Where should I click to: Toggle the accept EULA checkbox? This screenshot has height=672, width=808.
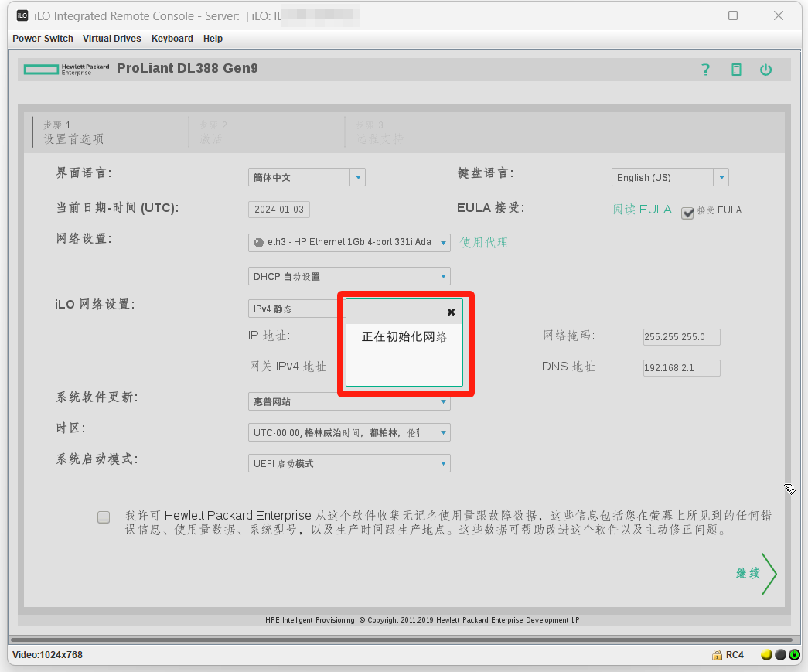[687, 213]
